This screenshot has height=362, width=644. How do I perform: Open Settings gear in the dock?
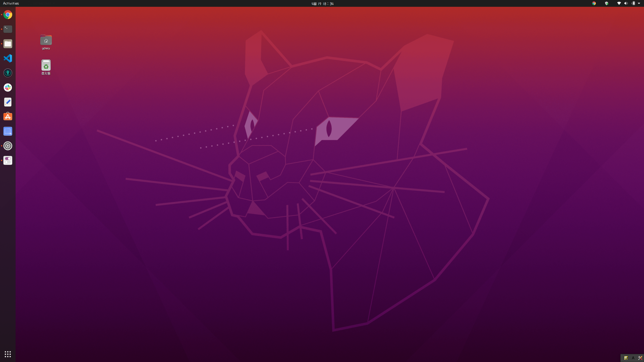coord(8,146)
